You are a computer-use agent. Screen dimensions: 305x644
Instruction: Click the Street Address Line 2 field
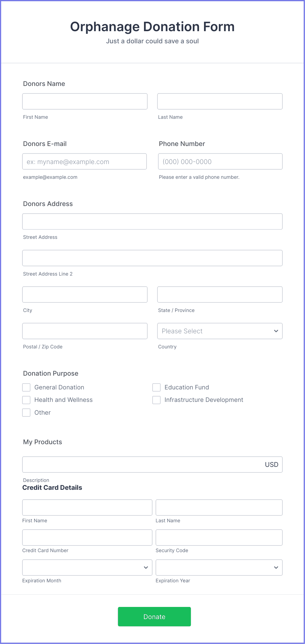[x=152, y=258]
